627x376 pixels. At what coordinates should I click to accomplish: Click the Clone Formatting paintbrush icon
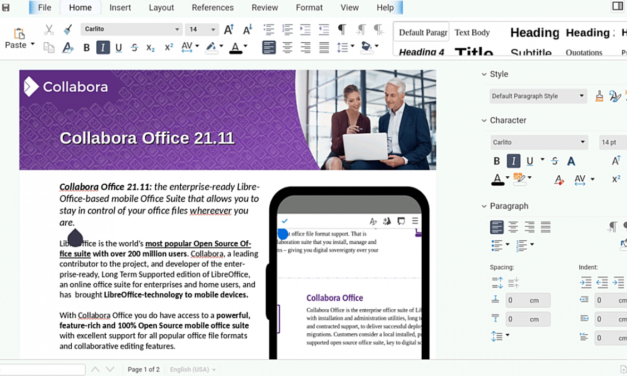68,29
